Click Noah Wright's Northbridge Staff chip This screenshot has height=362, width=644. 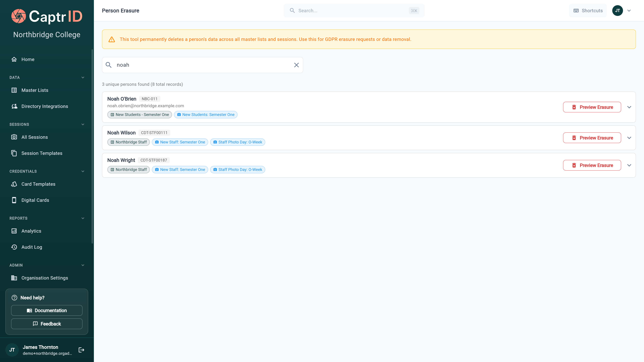[x=128, y=169]
